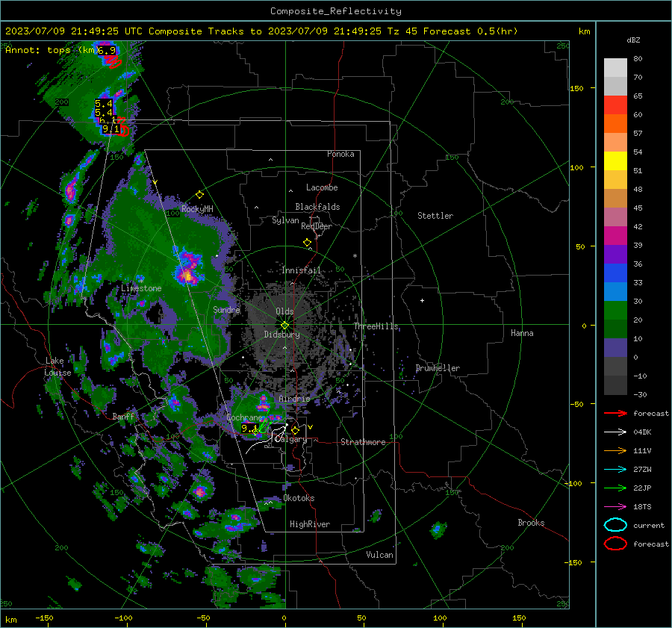Click the 'dBZ' legend heading
672x628 pixels.
pos(633,40)
